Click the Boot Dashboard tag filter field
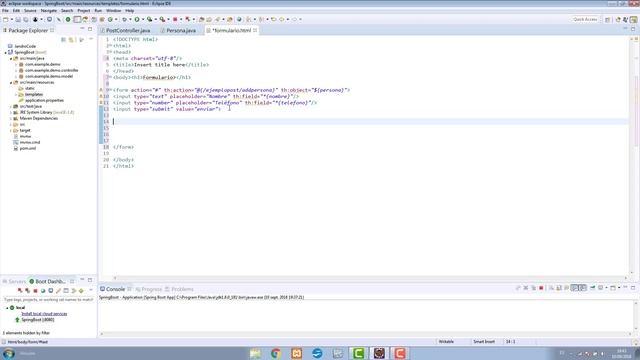Viewport: 640px width, 360px height. (49, 300)
